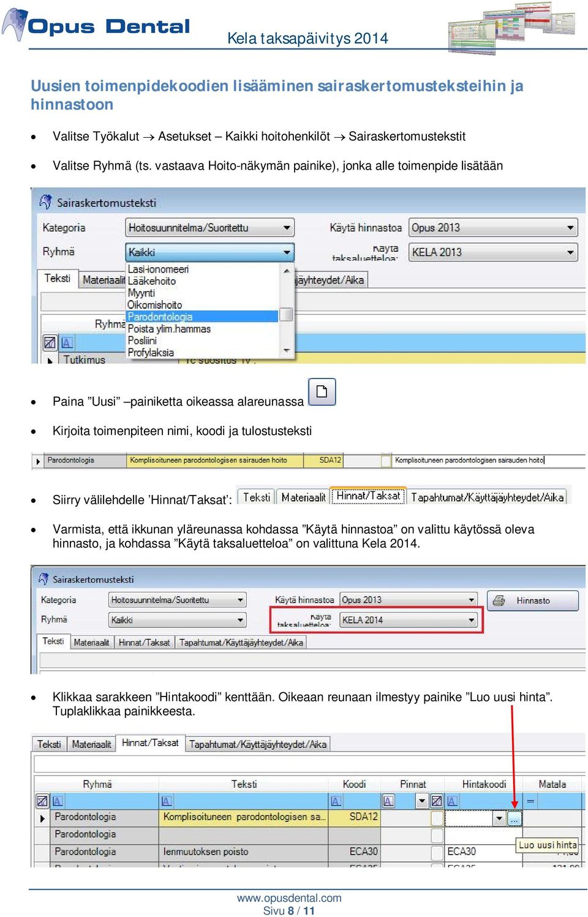Open the KELA 2013 taksaluettelo dropdown

pyautogui.click(x=494, y=252)
